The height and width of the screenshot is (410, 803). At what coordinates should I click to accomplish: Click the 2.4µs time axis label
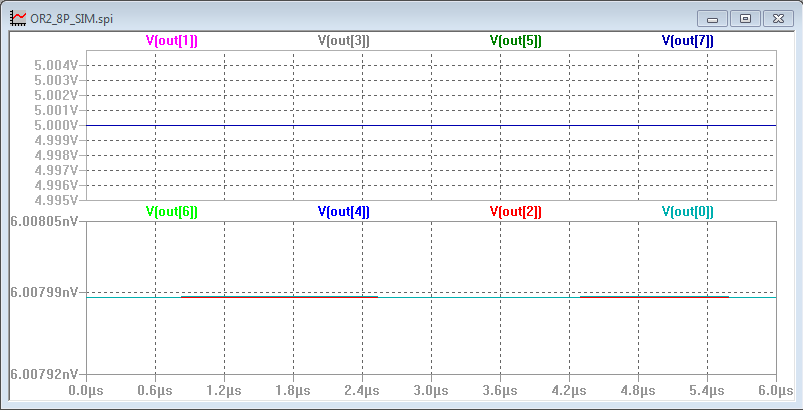click(x=362, y=392)
